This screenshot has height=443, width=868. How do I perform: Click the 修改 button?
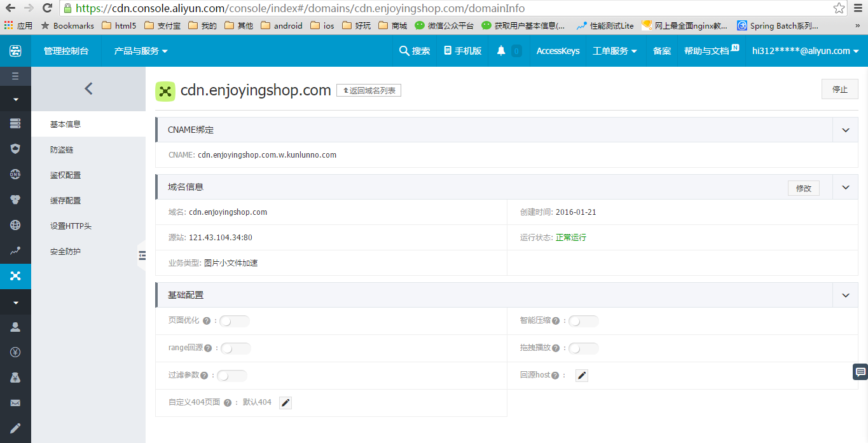click(804, 188)
